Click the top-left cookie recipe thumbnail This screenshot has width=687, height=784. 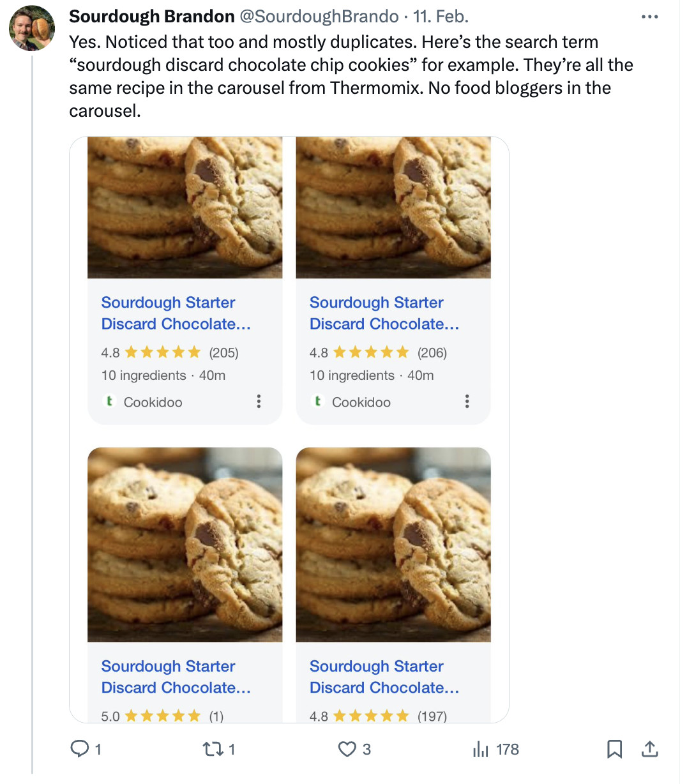(x=185, y=207)
